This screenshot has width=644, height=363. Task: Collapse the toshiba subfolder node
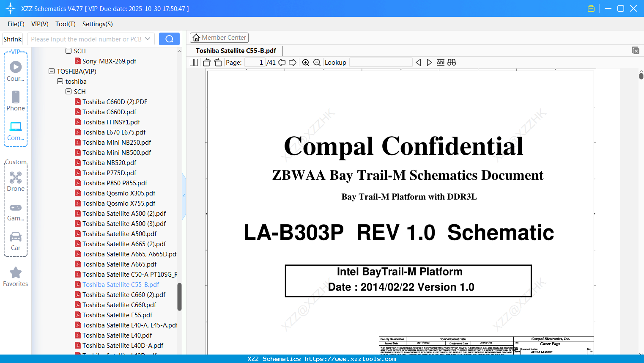(x=60, y=81)
